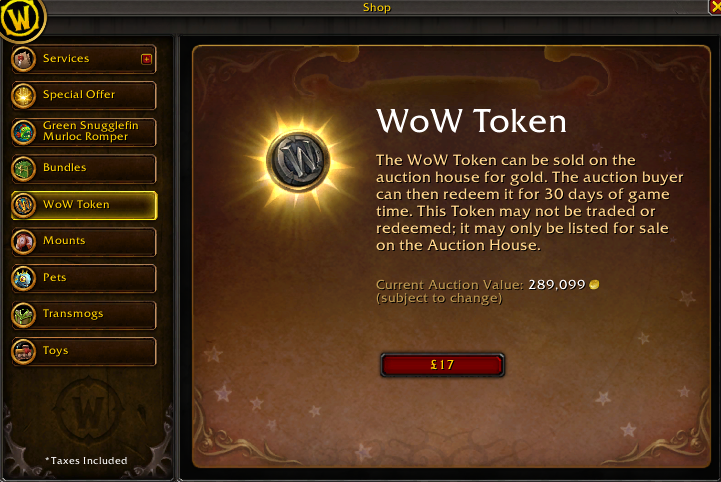Select the Mounts tab label
Viewport: 721px width, 482px height.
click(x=64, y=240)
